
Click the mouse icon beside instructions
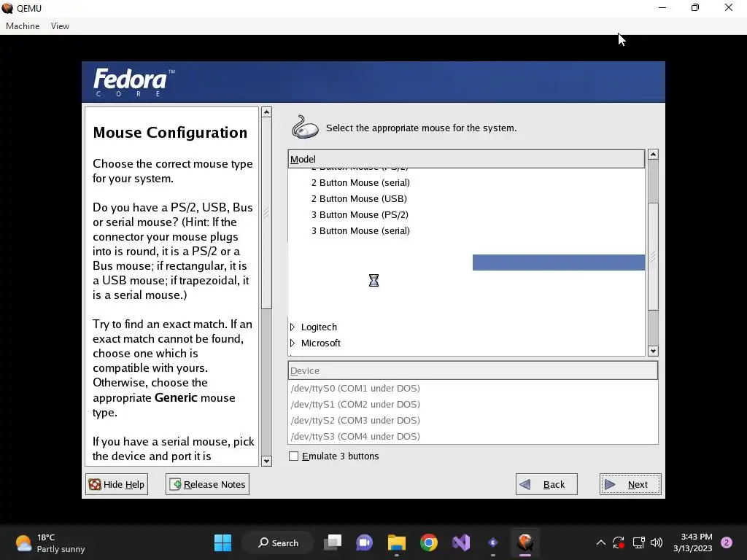coord(305,127)
